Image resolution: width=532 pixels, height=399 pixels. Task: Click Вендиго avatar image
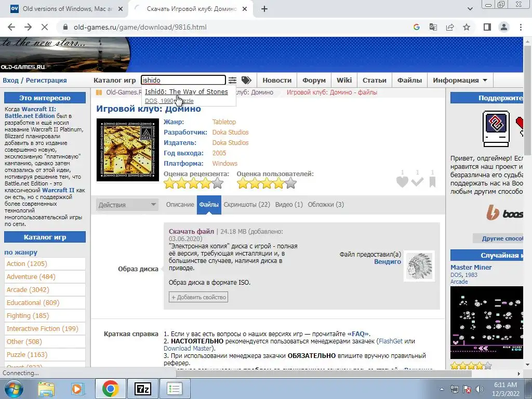pyautogui.click(x=419, y=267)
